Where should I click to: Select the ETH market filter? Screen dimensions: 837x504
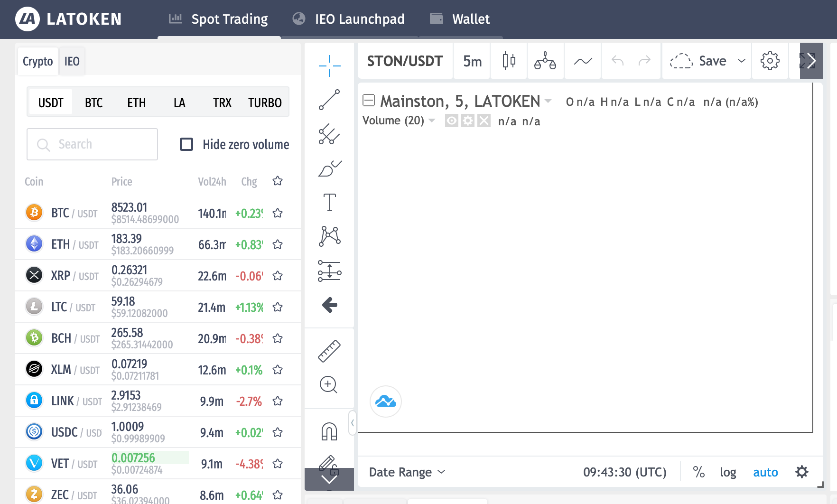click(x=136, y=103)
